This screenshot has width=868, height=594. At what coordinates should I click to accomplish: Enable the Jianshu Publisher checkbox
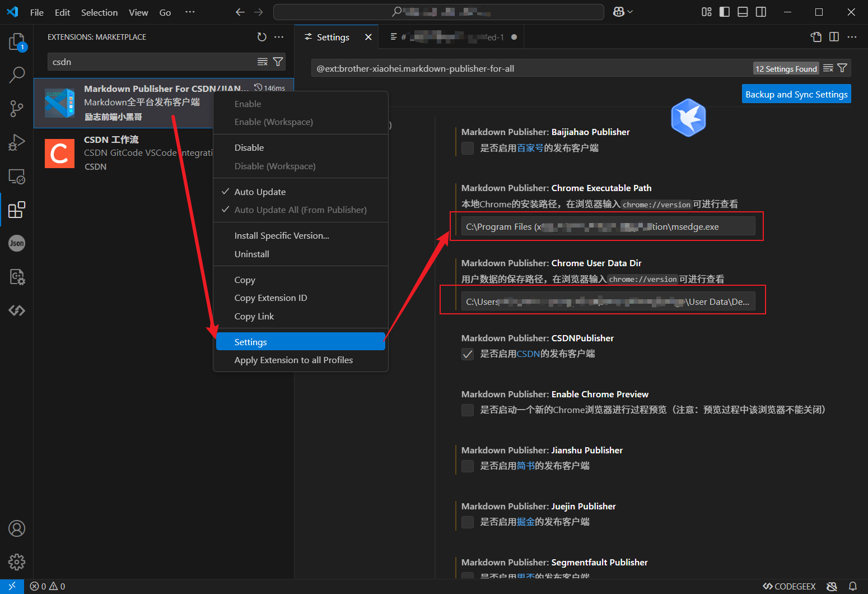[468, 466]
